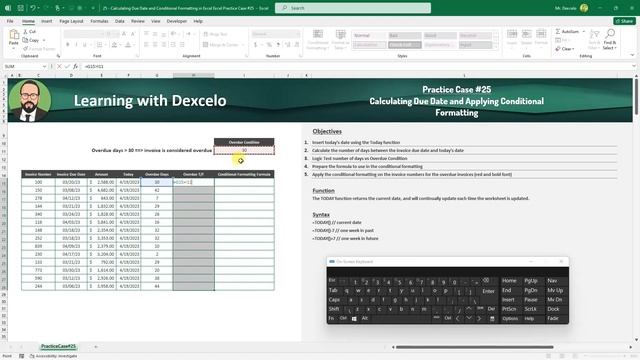Open the Name Box dropdown arrow
640x360 pixels.
[x=44, y=66]
